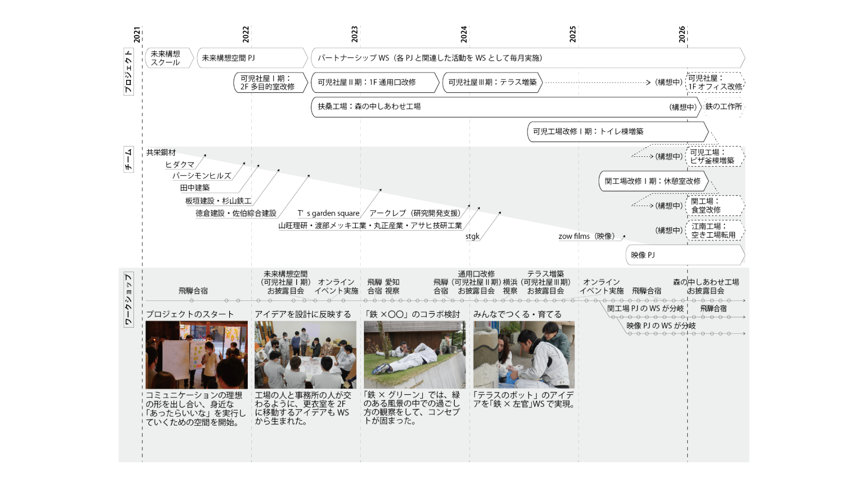Click the 映像 PJ project bar
Viewport: 868px width, 488px height.
[x=685, y=255]
